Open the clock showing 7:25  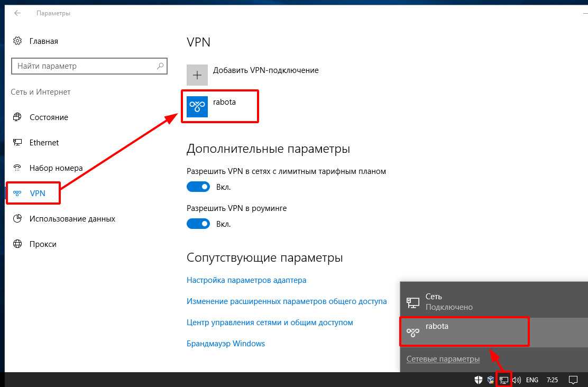click(552, 380)
